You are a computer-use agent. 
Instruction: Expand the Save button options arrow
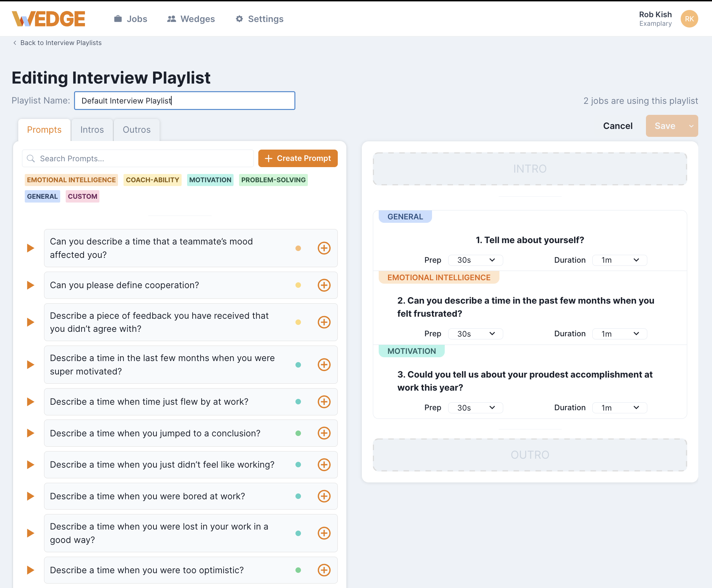point(691,126)
